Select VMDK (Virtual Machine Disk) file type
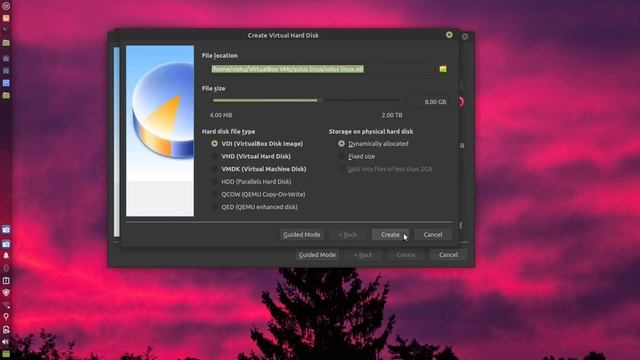The height and width of the screenshot is (360, 640). [x=259, y=169]
